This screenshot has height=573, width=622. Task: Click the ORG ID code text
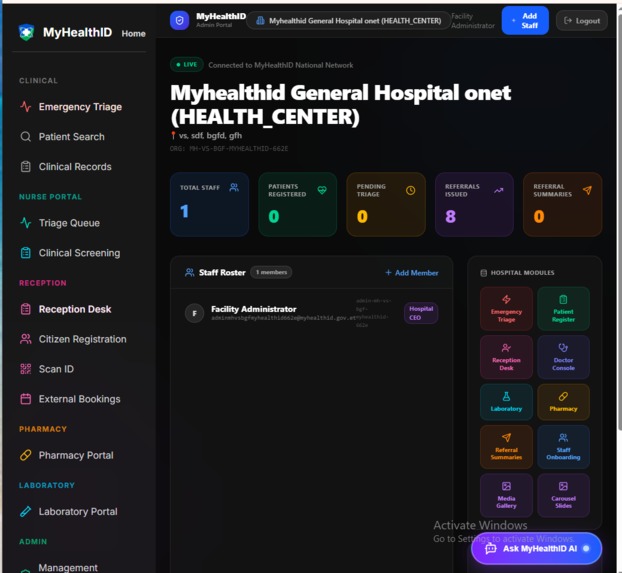229,149
